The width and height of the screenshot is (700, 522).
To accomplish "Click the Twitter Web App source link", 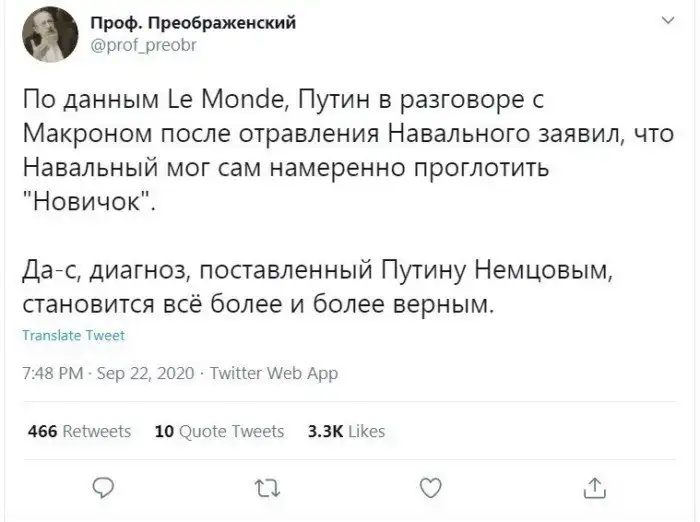I will click(x=273, y=374).
